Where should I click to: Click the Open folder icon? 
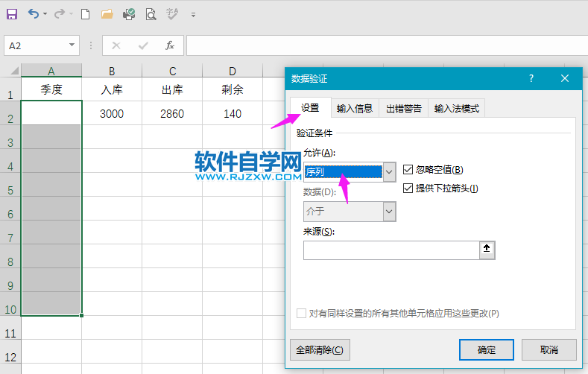pyautogui.click(x=107, y=14)
